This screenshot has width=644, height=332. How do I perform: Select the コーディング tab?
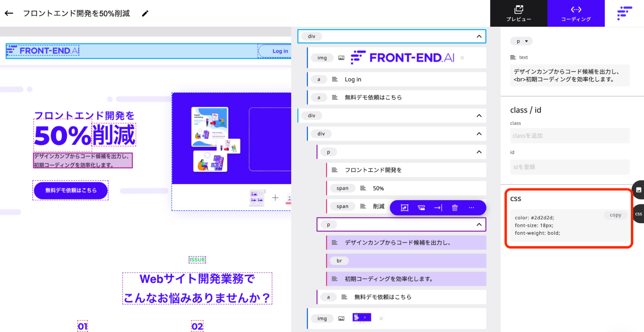pyautogui.click(x=576, y=13)
